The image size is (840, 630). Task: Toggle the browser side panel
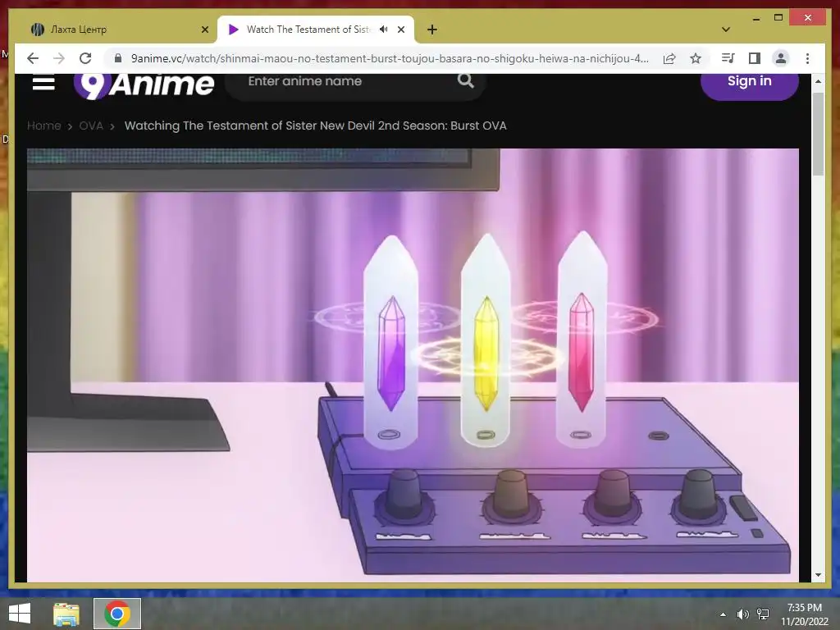click(755, 58)
